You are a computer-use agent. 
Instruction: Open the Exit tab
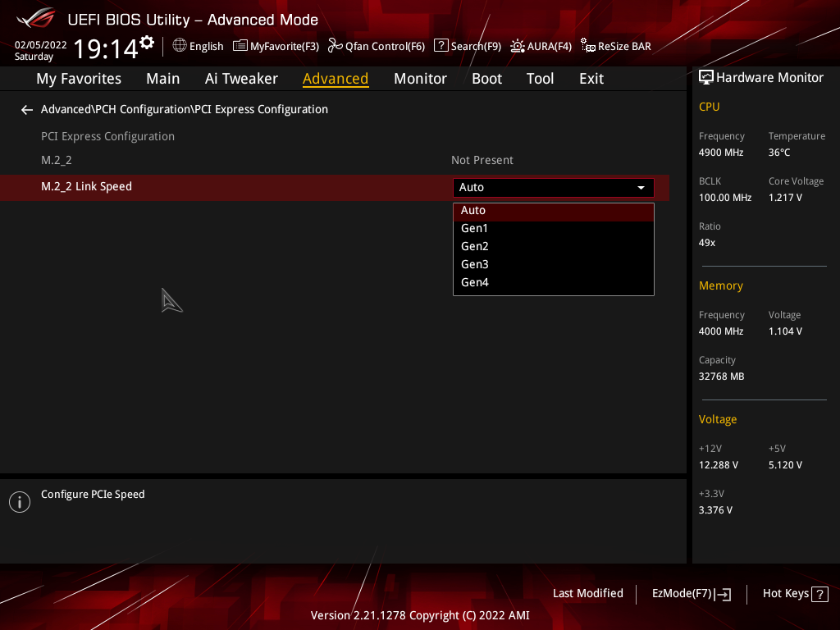[591, 79]
